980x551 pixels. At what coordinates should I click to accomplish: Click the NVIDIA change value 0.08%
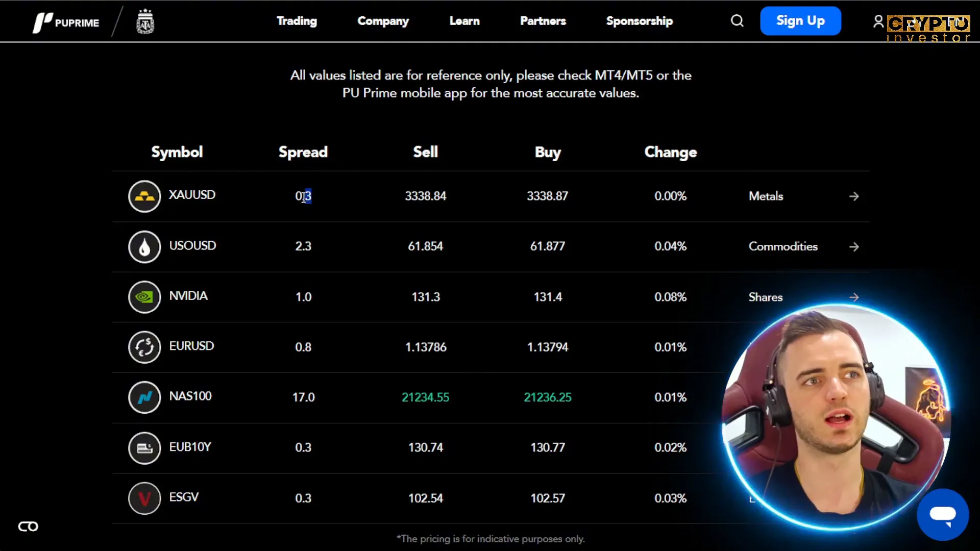(671, 297)
